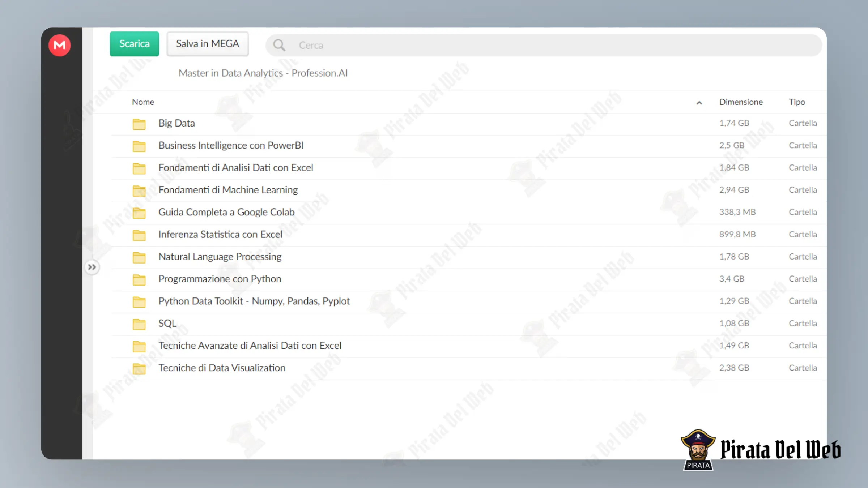Click the 2,38 GB size value
The width and height of the screenshot is (868, 488).
coord(734,368)
